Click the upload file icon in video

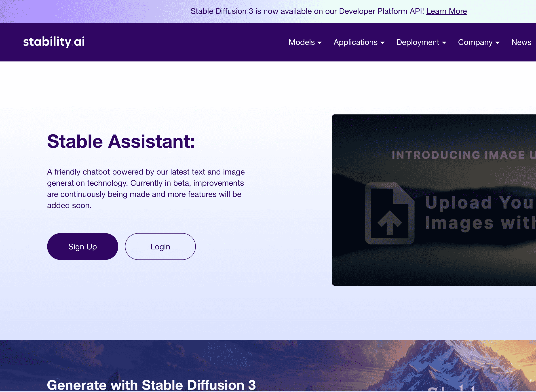pos(389,213)
